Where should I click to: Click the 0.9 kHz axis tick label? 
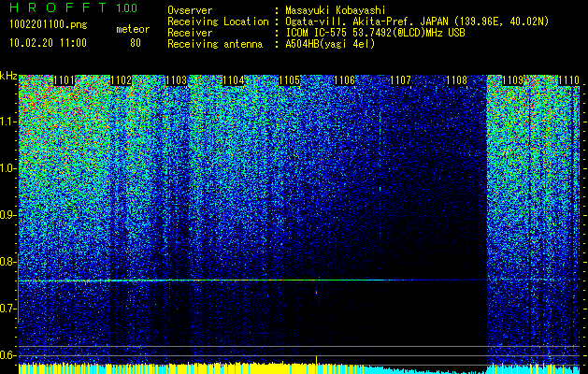pyautogui.click(x=7, y=215)
